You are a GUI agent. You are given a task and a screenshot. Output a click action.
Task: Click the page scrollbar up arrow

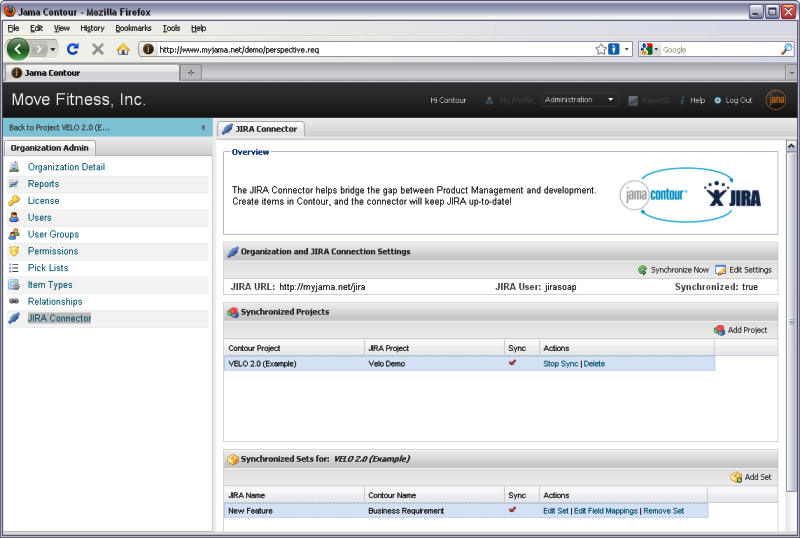pyautogui.click(x=791, y=146)
